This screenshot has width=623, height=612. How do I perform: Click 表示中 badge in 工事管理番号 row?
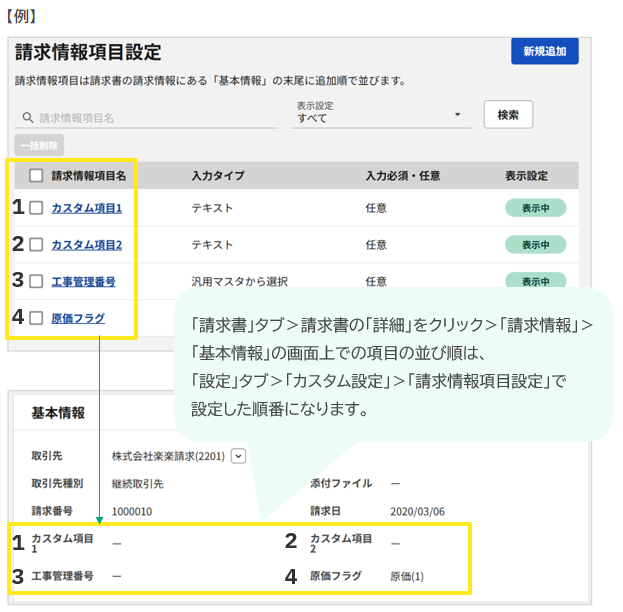click(x=535, y=281)
